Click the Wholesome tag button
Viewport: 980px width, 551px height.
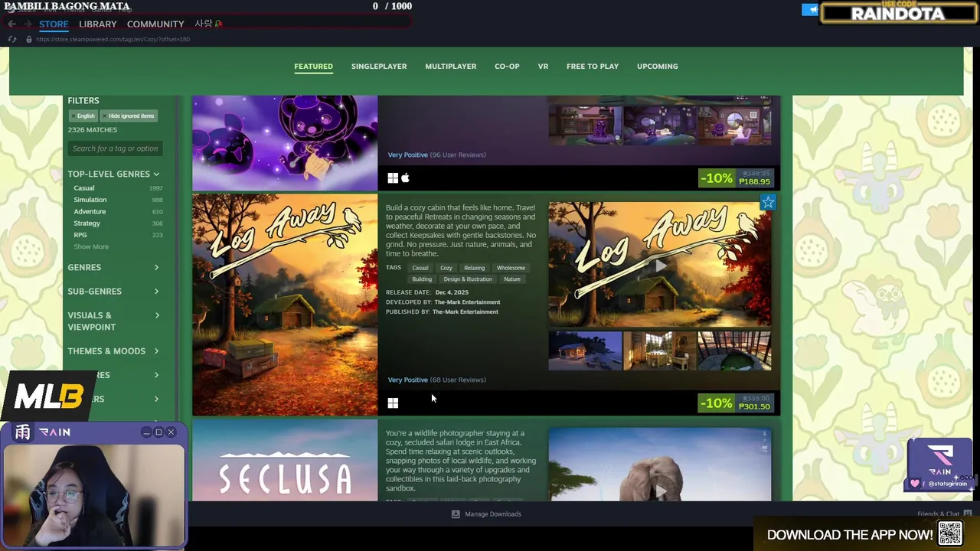pos(511,268)
